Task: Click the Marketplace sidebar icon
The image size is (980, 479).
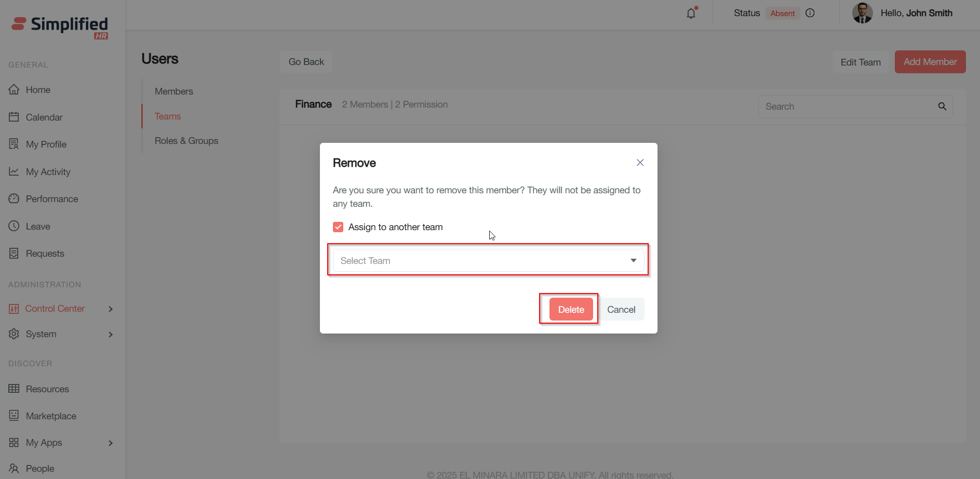Action: click(x=14, y=415)
